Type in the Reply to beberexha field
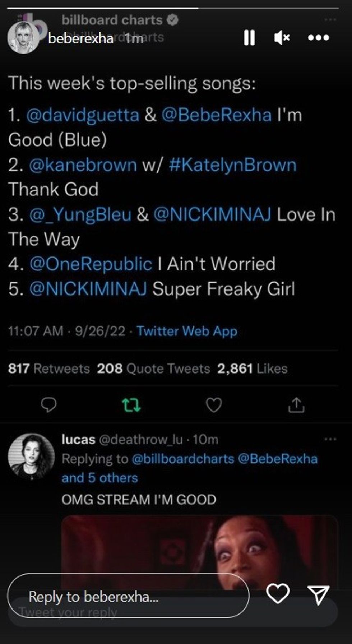 tap(128, 597)
